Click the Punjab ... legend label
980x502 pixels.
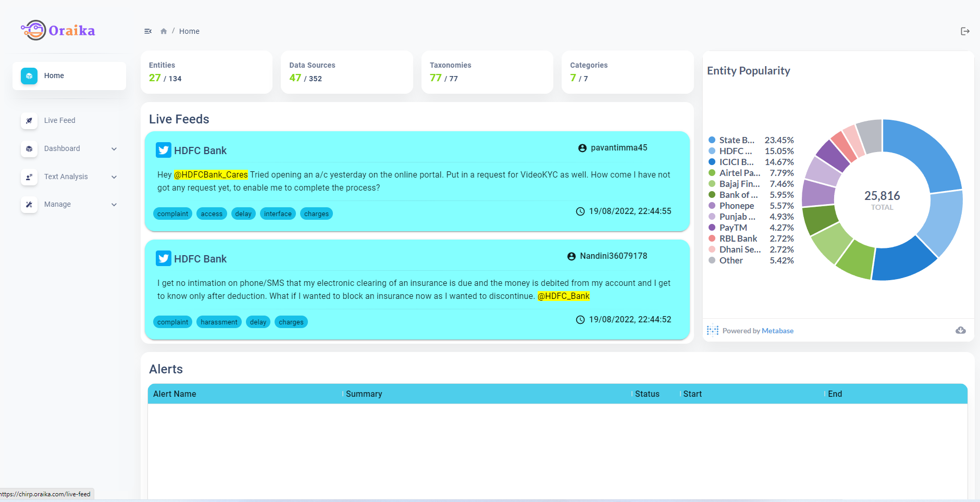[x=737, y=217]
